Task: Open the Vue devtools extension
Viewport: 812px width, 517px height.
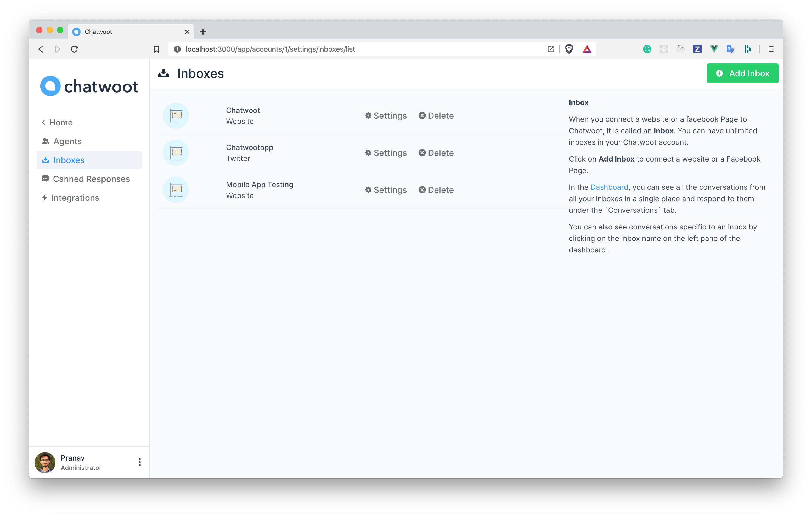Action: 714,49
